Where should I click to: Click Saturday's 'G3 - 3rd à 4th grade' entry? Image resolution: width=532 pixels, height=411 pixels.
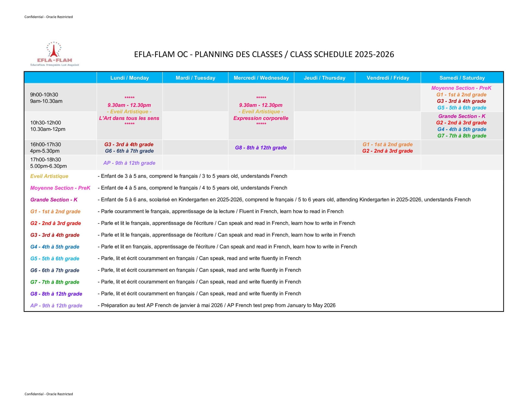pos(461,101)
